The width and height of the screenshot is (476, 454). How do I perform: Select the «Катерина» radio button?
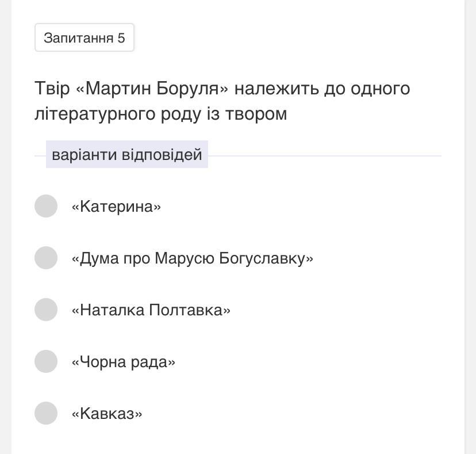[46, 206]
